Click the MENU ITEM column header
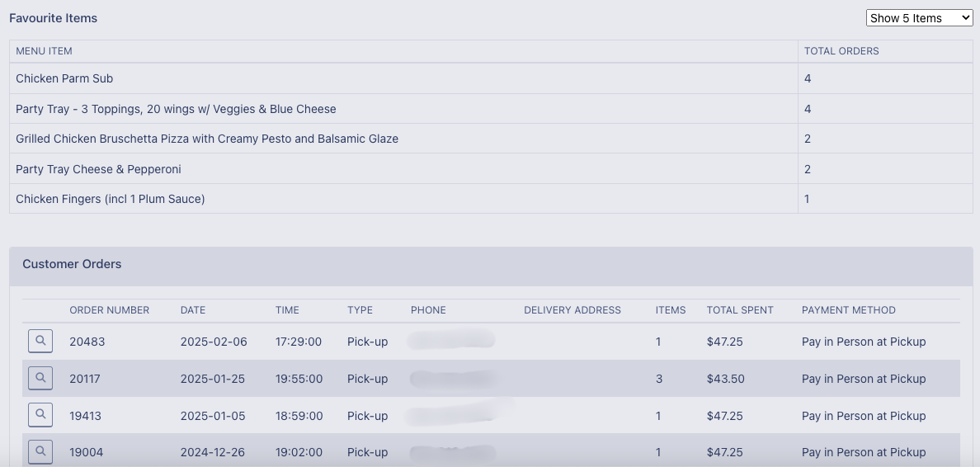Viewport: 980px width, 467px height. 44,51
